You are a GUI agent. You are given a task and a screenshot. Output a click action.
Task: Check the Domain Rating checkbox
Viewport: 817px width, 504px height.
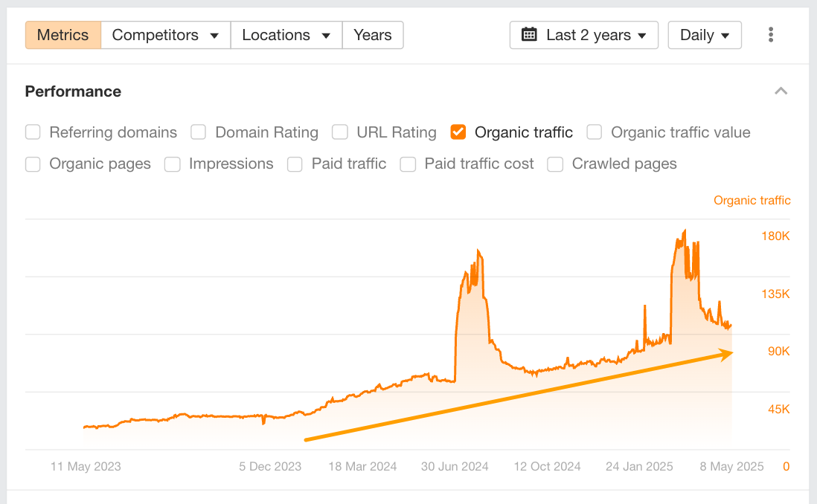point(198,132)
